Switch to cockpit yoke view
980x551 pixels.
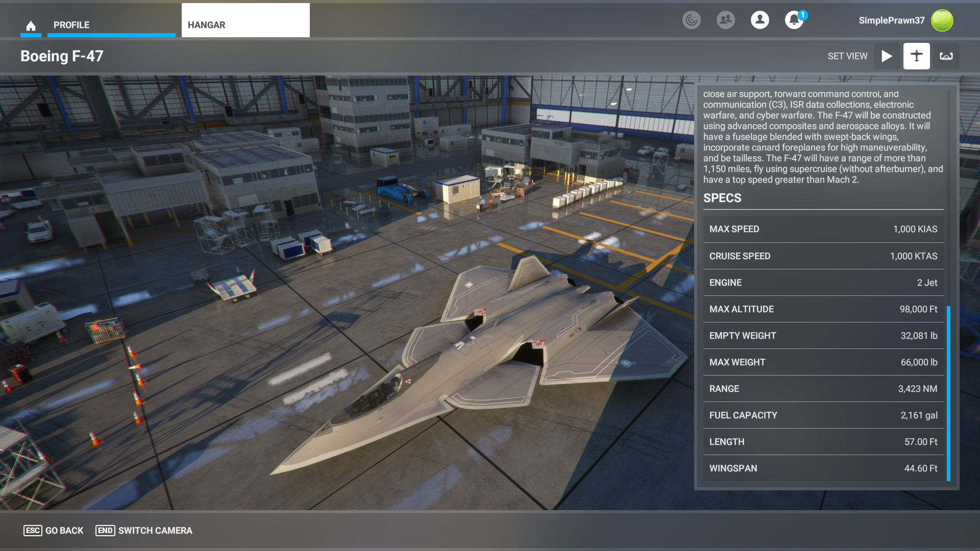[x=946, y=56]
